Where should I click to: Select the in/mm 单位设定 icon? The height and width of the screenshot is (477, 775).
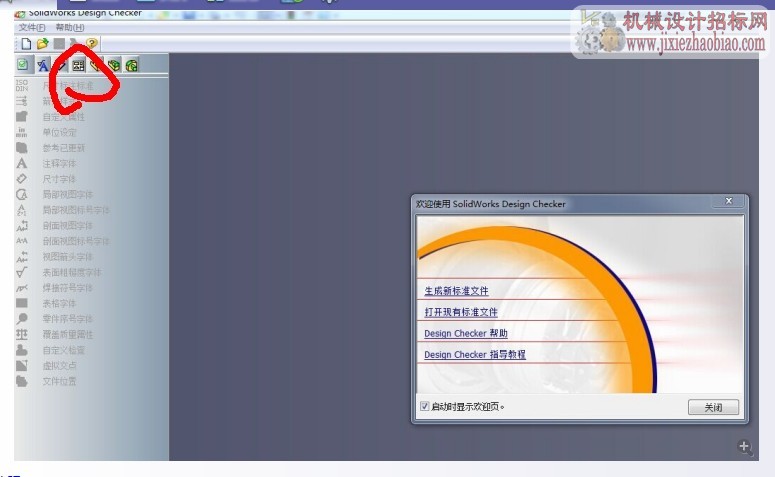(22, 132)
